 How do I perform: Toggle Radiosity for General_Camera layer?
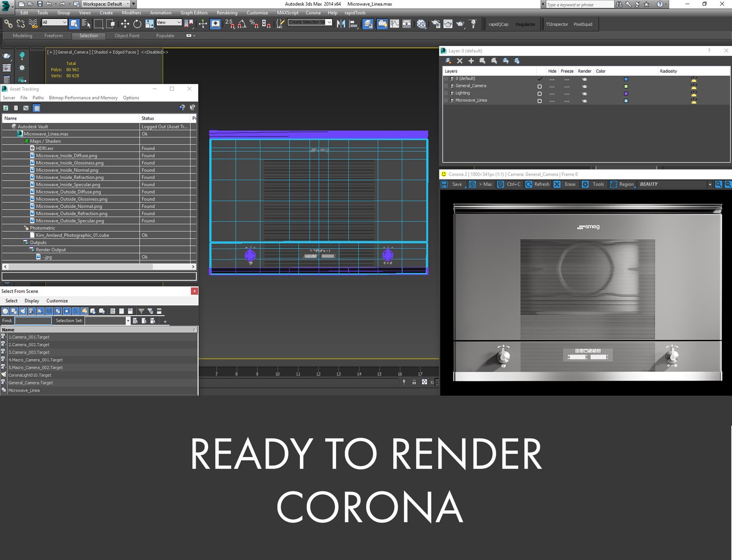click(x=694, y=86)
